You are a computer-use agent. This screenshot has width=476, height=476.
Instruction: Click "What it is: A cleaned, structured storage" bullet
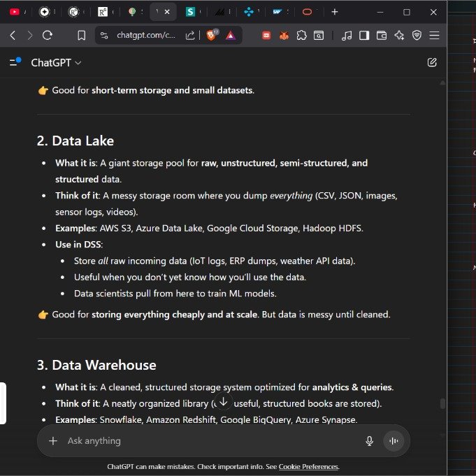click(x=224, y=387)
